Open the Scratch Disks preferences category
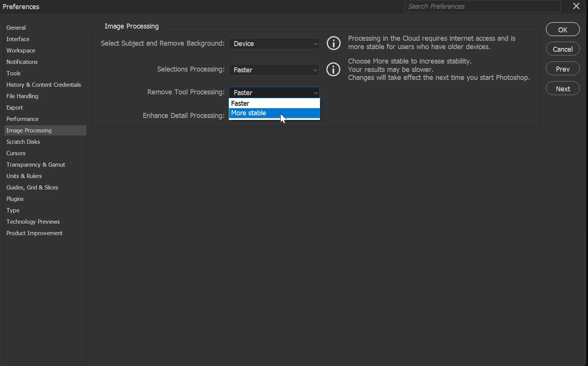Screen dimensions: 588x366 point(45,142)
